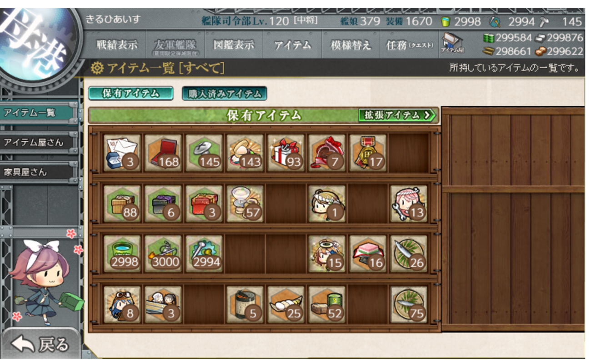Click the gift box item showing 93

coord(286,153)
